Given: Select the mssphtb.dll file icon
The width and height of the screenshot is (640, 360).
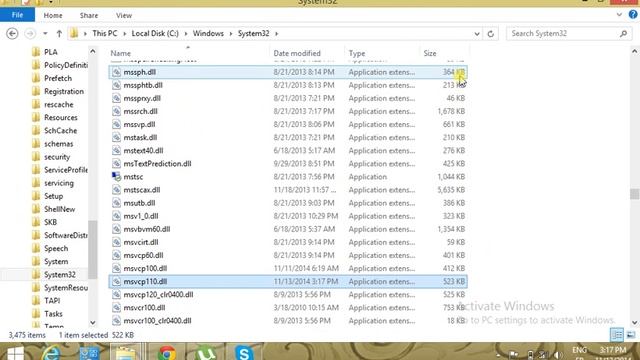Looking at the screenshot, I should pos(116,85).
